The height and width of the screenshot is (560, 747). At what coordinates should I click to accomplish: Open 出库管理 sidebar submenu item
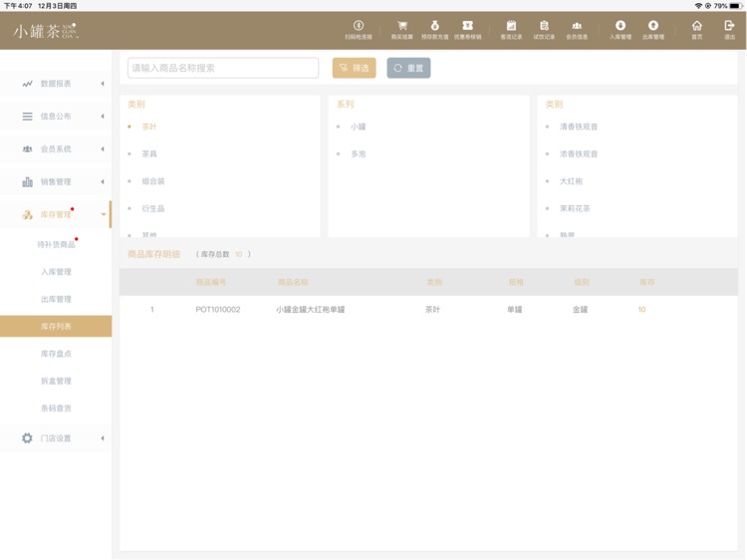point(56,299)
